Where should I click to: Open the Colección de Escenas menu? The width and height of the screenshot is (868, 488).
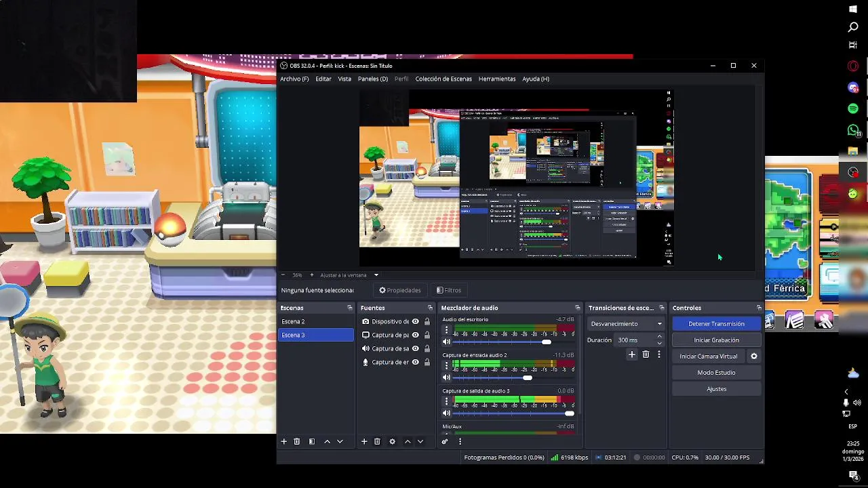click(443, 79)
